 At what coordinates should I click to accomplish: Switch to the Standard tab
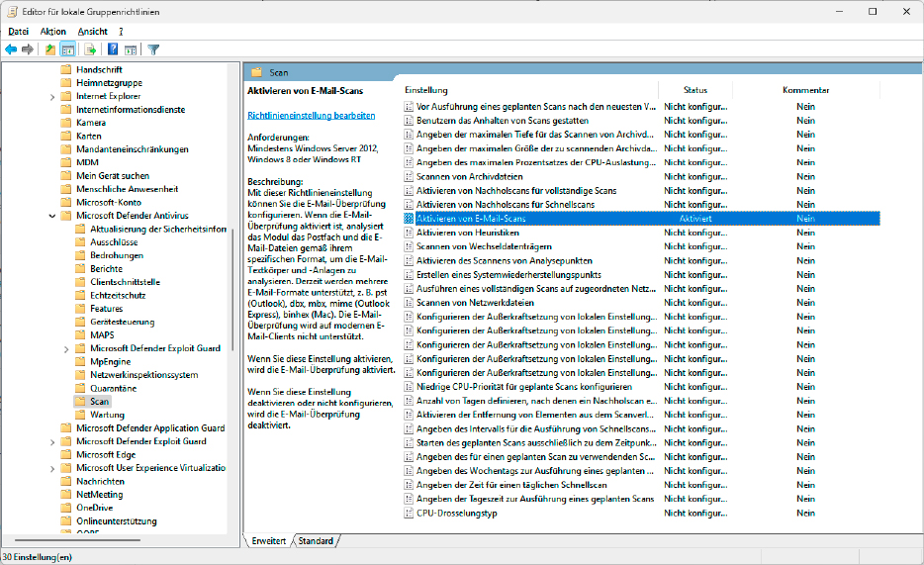pyautogui.click(x=316, y=541)
